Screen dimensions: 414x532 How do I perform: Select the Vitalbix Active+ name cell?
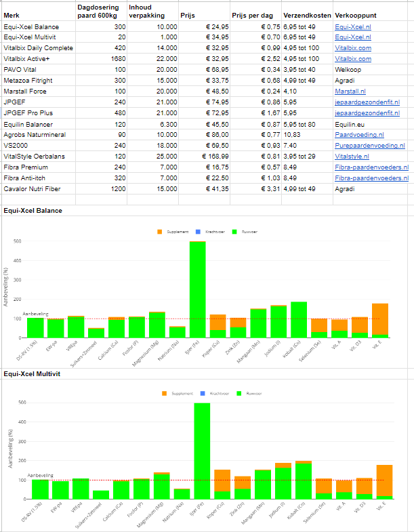tap(39, 59)
